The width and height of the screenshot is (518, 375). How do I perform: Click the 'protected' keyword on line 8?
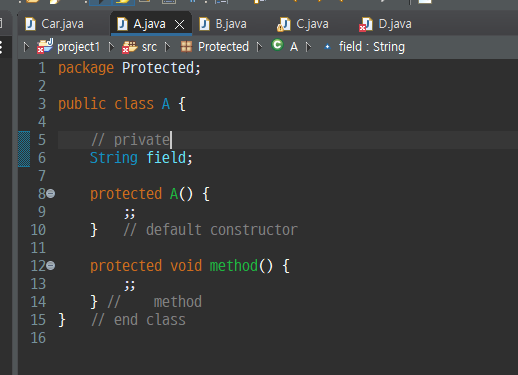126,194
